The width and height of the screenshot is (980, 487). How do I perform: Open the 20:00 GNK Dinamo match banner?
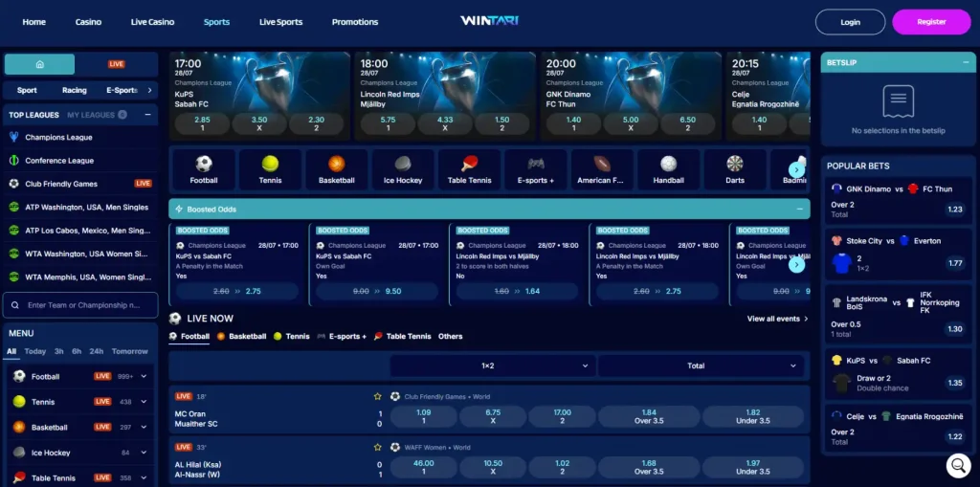[x=631, y=97]
